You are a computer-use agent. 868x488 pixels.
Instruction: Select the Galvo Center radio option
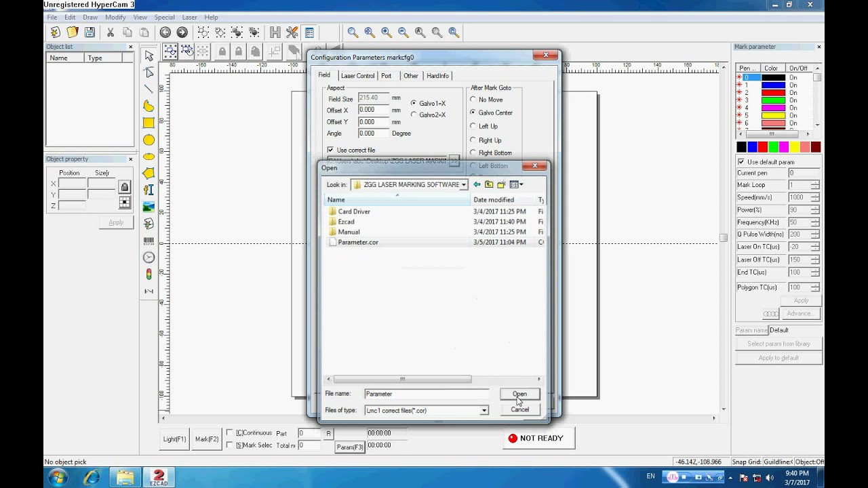[x=473, y=113]
